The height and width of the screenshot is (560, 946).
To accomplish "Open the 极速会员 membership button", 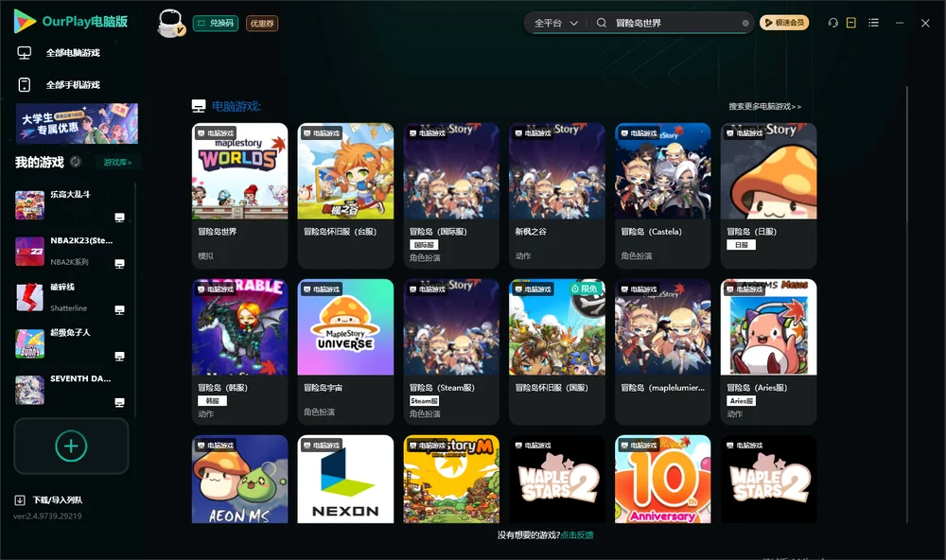I will [x=784, y=23].
